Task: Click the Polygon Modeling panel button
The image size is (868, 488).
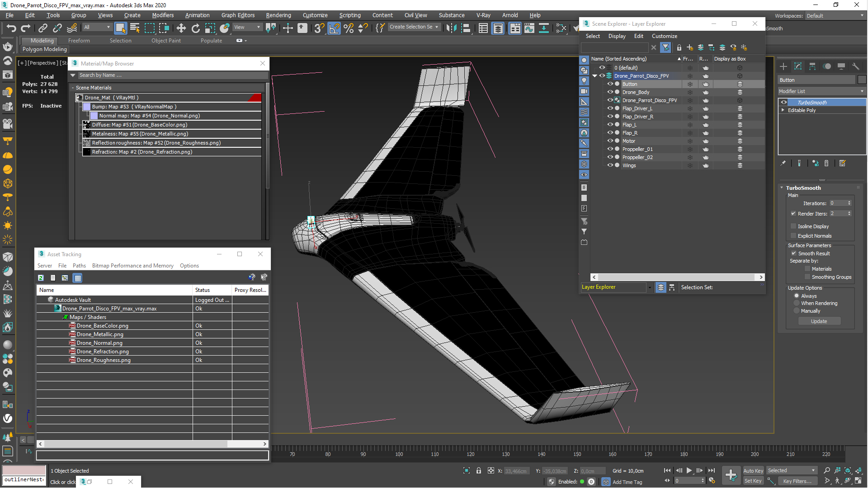Action: 44,49
